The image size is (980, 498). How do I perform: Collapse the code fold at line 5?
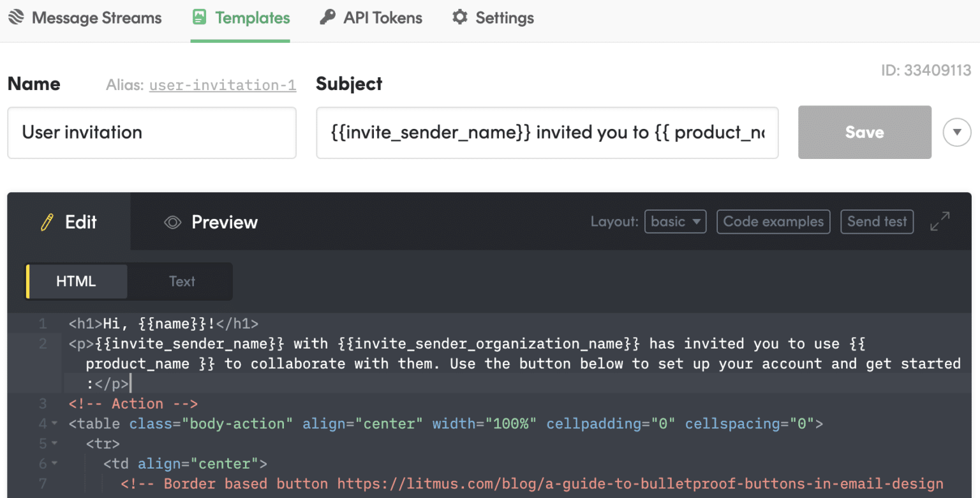(x=54, y=444)
